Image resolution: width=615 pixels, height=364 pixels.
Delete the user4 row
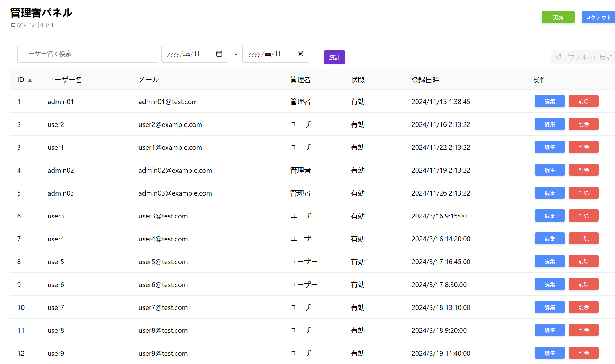point(583,239)
